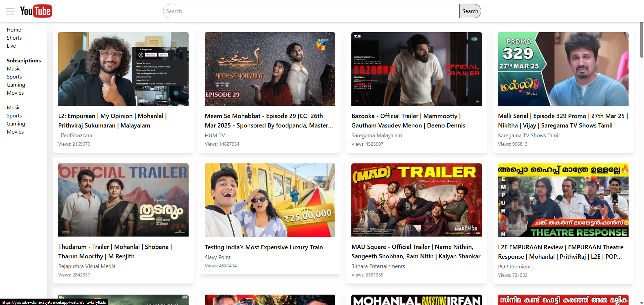Open the Mohanlal Roasting Irfan thumbnail
This screenshot has height=305, width=644.
point(416,300)
